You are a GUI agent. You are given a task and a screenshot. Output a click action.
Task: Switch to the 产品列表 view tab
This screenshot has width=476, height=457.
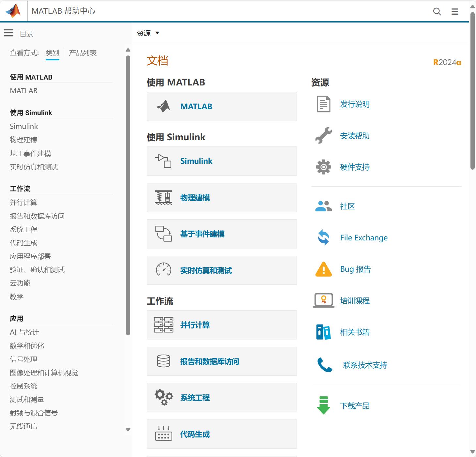click(83, 53)
